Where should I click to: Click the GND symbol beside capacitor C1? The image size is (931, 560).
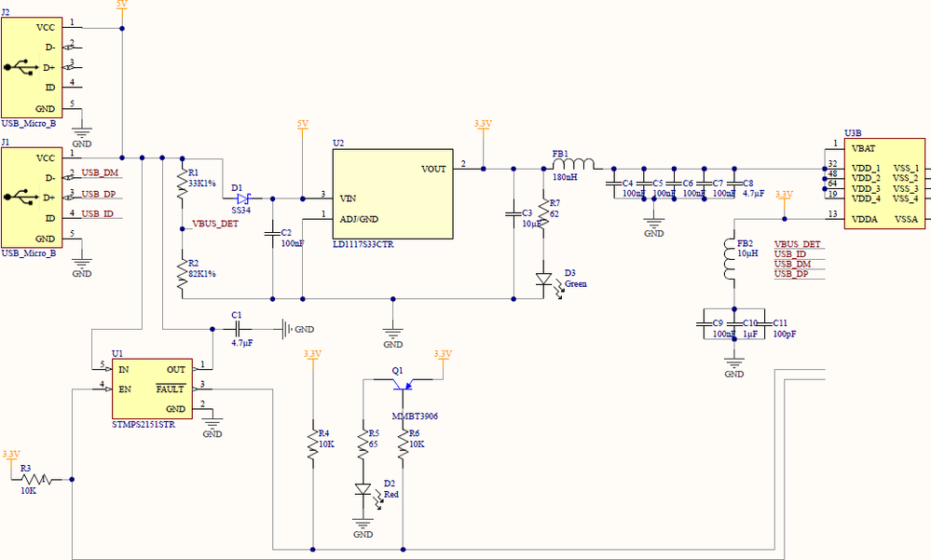coord(298,328)
